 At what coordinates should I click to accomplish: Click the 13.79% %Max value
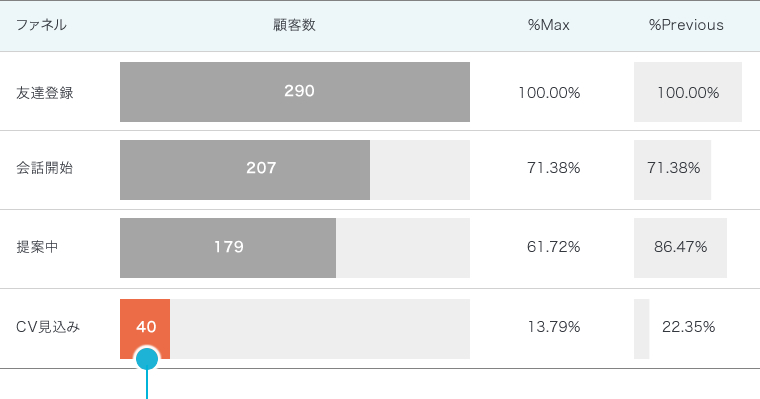[x=554, y=327]
